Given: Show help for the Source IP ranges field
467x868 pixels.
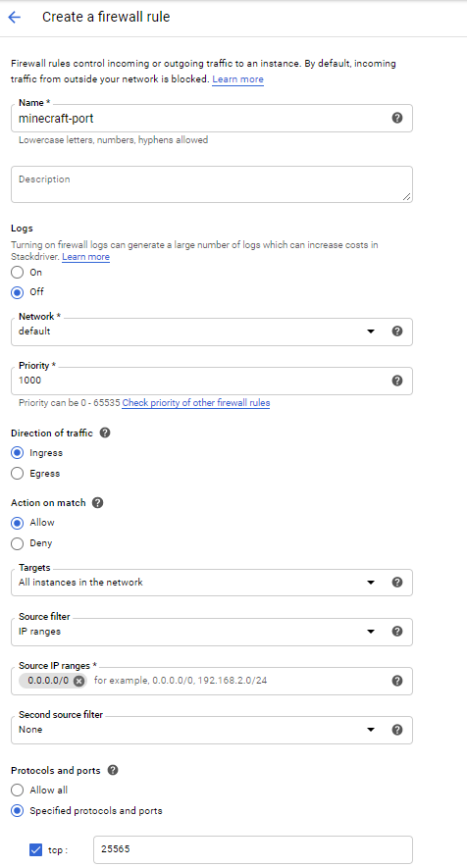Looking at the screenshot, I should coord(397,681).
